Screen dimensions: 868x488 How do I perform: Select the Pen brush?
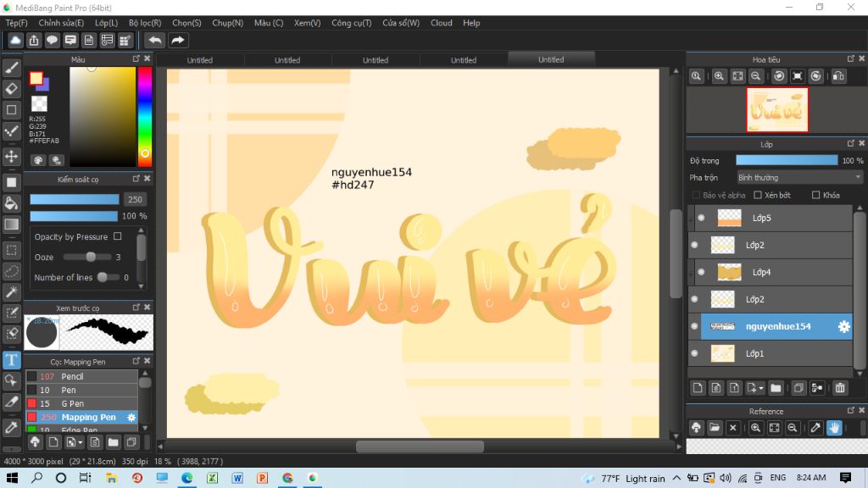[x=82, y=390]
